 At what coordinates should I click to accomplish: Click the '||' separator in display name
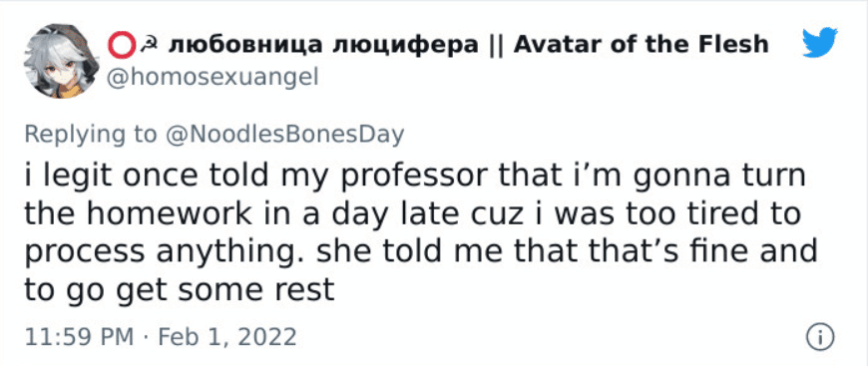click(496, 44)
